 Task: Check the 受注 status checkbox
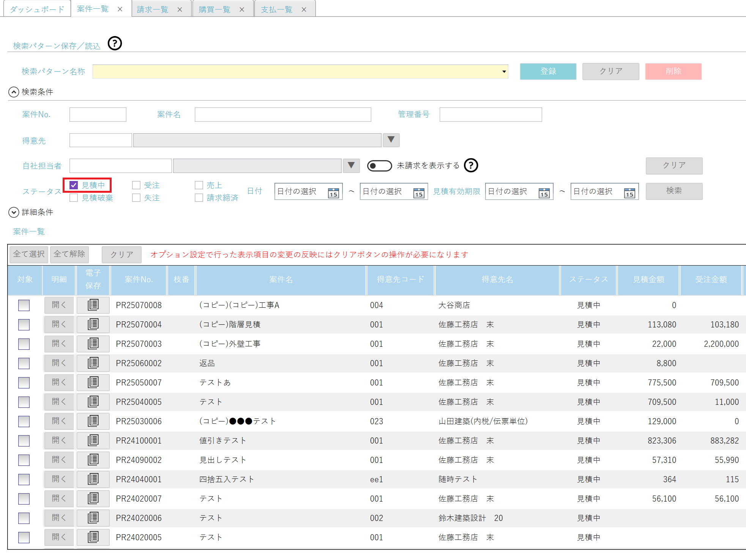[x=136, y=185]
